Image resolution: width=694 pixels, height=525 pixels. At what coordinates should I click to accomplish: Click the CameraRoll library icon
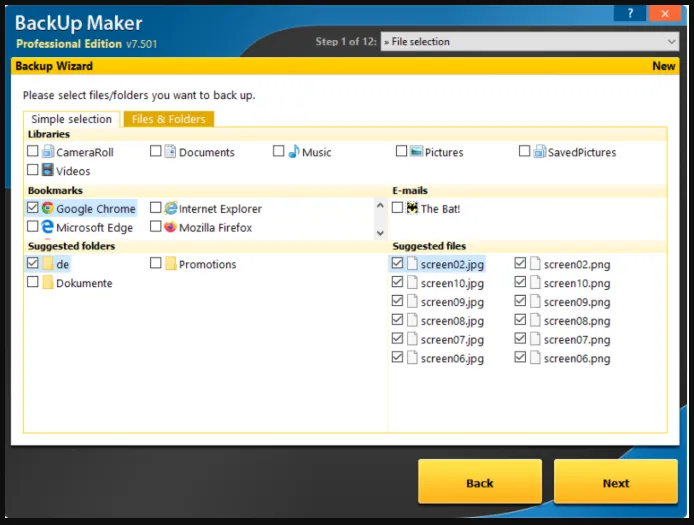[x=48, y=152]
